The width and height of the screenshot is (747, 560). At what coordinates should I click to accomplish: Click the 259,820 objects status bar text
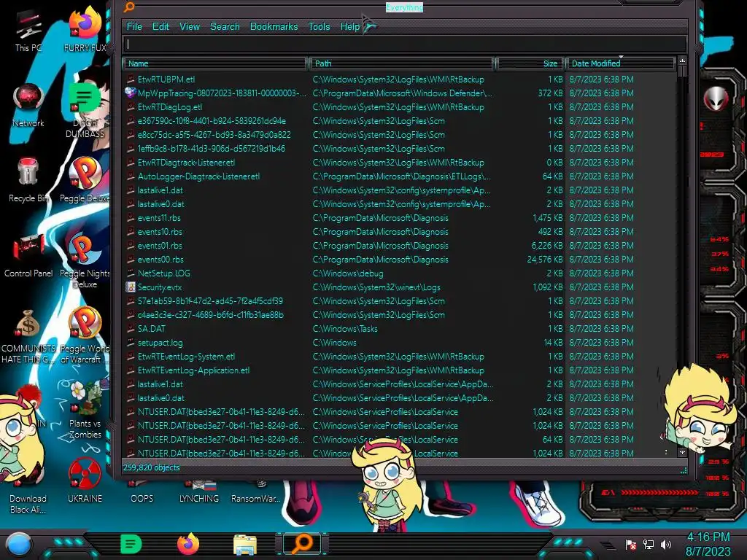[x=152, y=467]
